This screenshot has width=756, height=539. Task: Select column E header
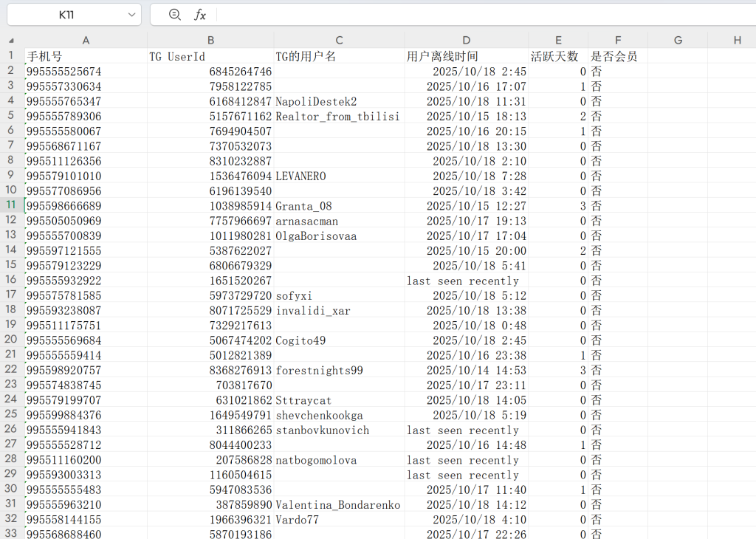558,41
